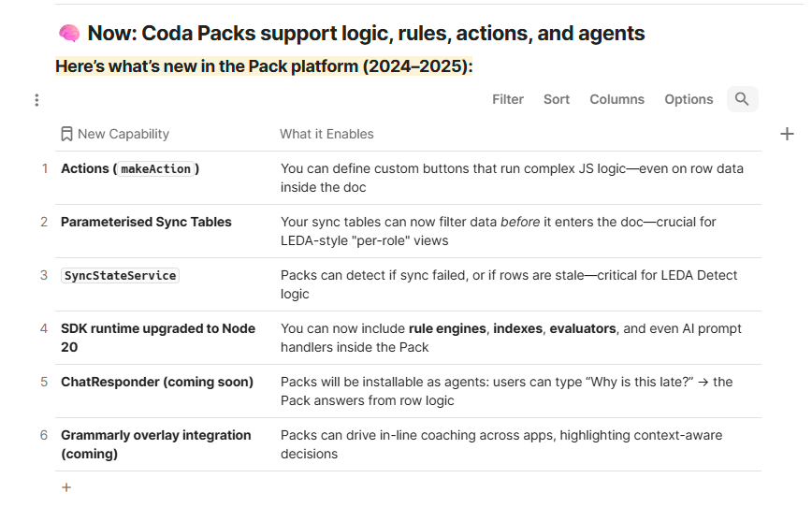Open the Filter menu
This screenshot has width=812, height=507.
click(507, 99)
